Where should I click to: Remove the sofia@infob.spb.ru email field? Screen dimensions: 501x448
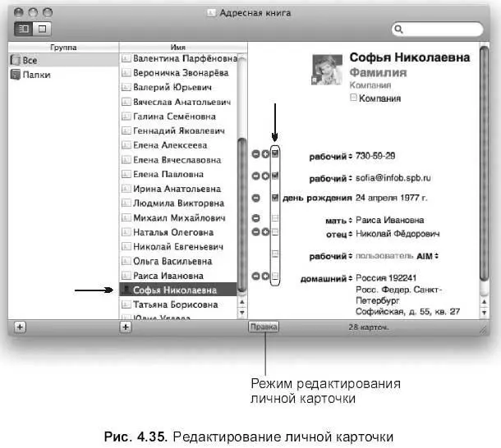pos(255,176)
